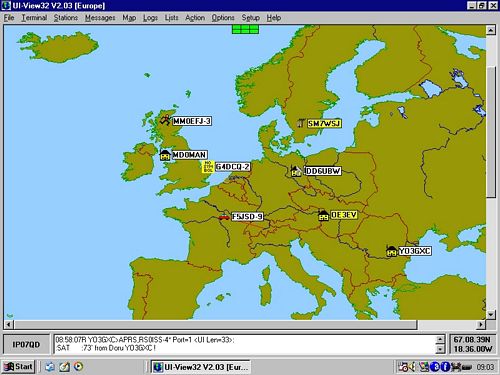Click the OE3EV house station icon
Screen dimensions: 500x375
point(323,215)
